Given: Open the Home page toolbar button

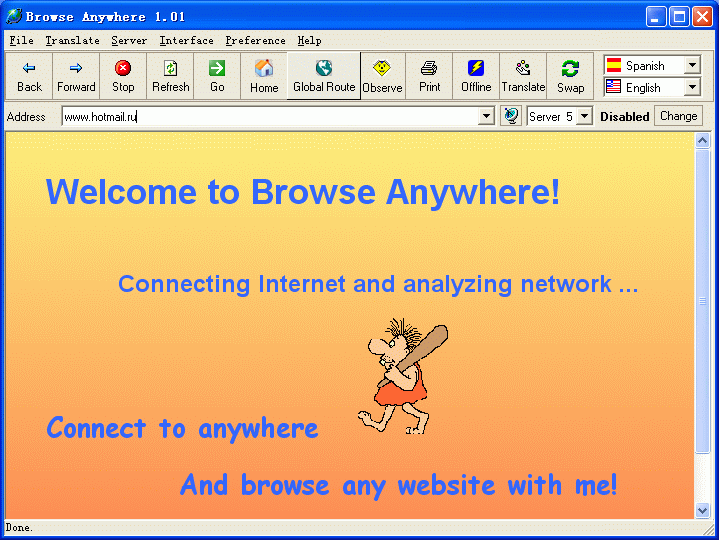Looking at the screenshot, I should tap(264, 76).
